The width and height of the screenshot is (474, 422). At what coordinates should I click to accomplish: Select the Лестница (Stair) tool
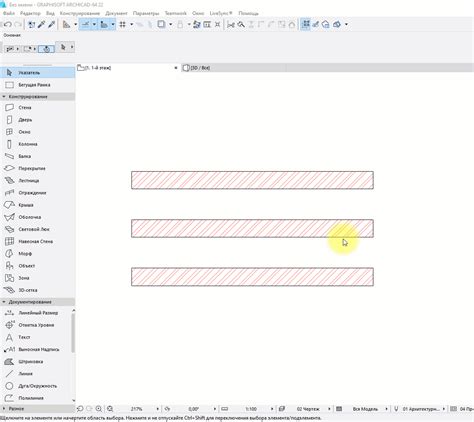(38, 180)
